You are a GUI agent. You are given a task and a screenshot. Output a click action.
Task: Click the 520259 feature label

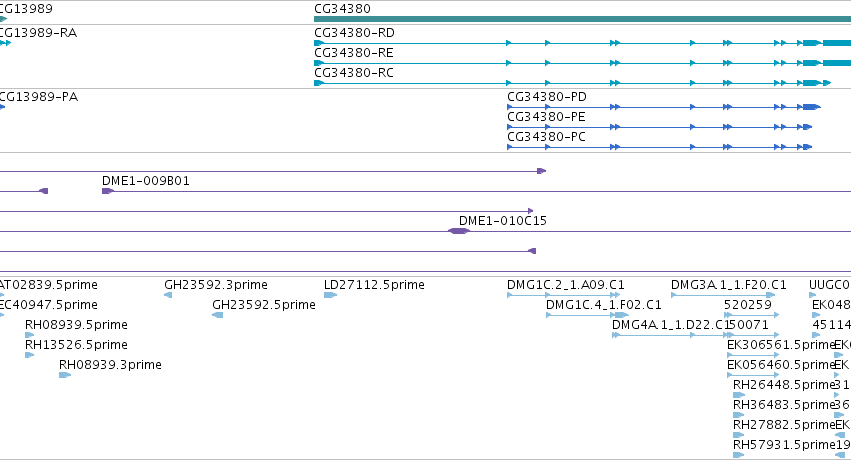tap(748, 305)
